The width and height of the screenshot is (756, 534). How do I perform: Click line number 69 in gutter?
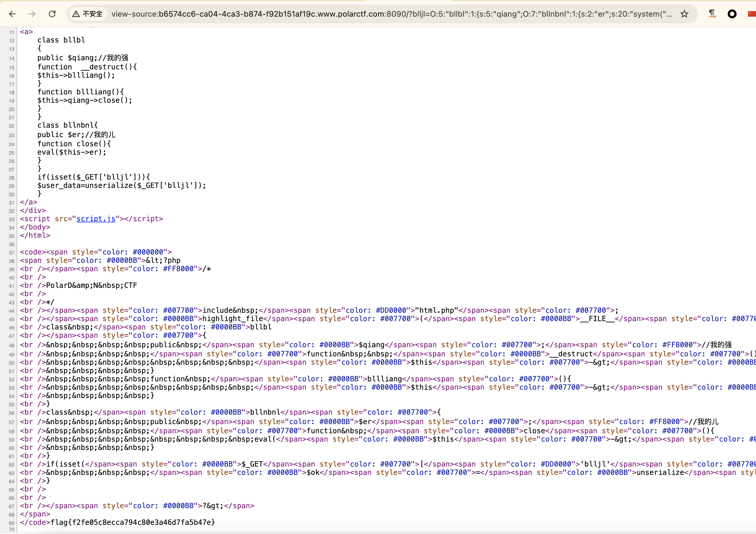pyautogui.click(x=12, y=523)
